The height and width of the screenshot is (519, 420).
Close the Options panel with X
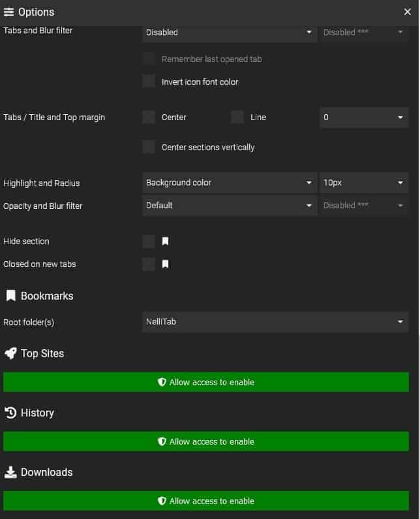408,12
